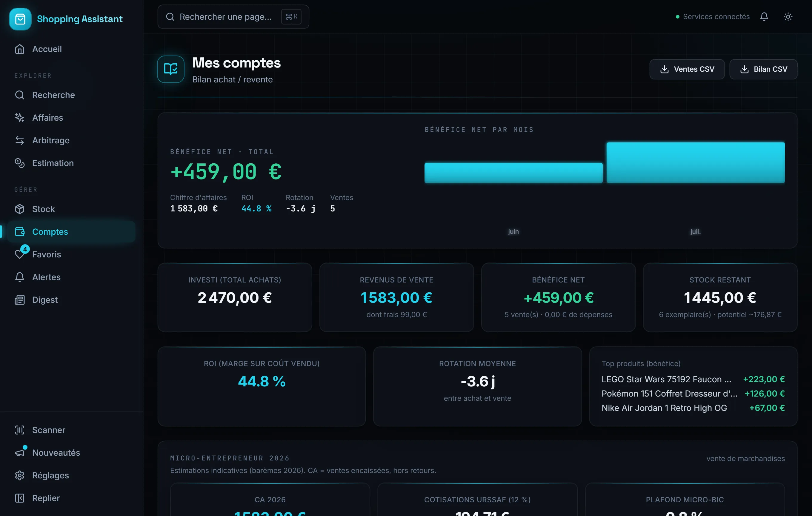Focus the Rechercher une page search field
812x516 pixels.
(x=233, y=16)
